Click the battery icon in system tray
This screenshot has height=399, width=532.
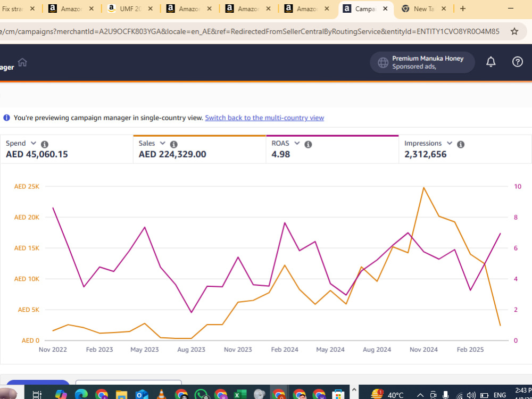click(485, 395)
